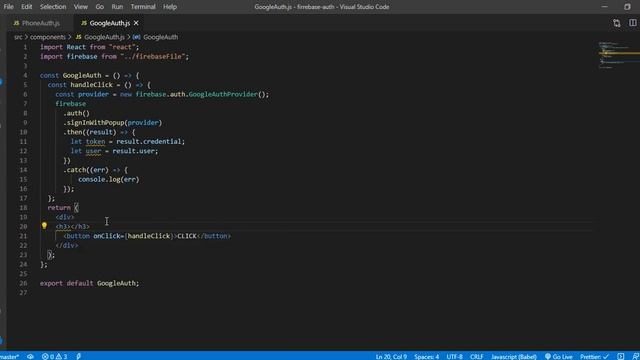Change file encoding via UTF-8
The width and height of the screenshot is (640, 360).
tap(454, 356)
